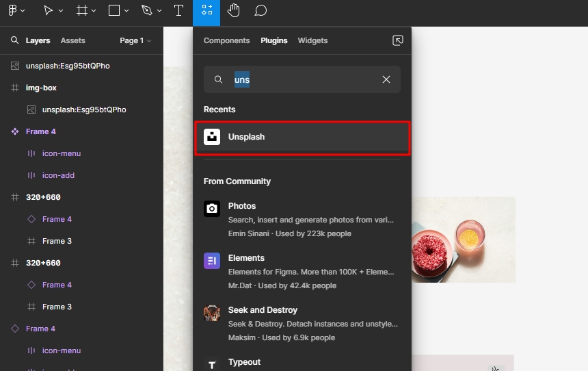588x371 pixels.
Task: Select the Comment tool
Action: [x=260, y=10]
